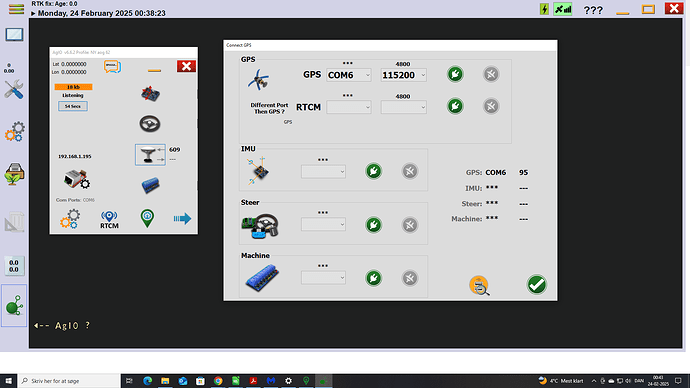Viewport: 690px width, 388px height.
Task: Disconnect the GPS port with grey button
Action: coord(491,74)
